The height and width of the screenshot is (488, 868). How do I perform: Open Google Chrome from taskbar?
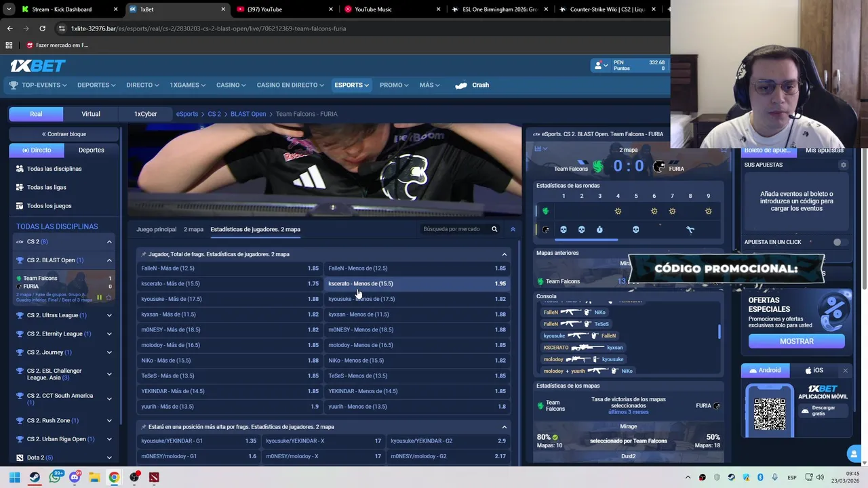point(114,477)
